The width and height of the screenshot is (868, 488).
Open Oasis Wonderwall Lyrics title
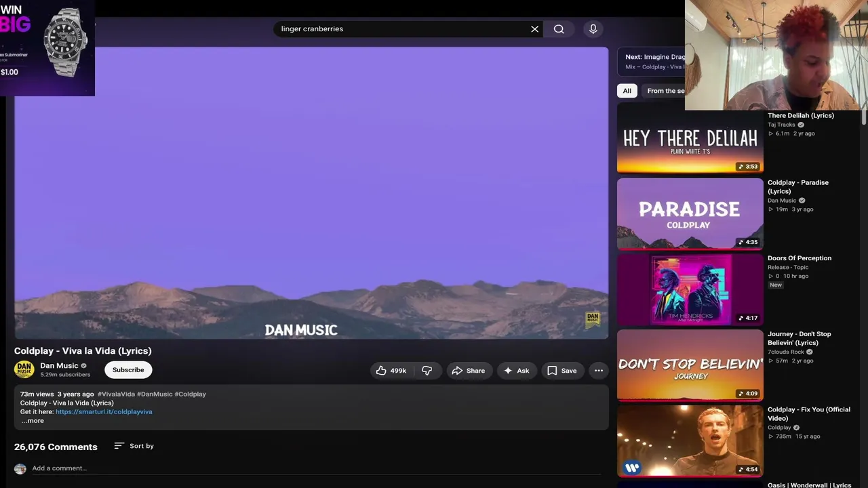[x=810, y=485]
